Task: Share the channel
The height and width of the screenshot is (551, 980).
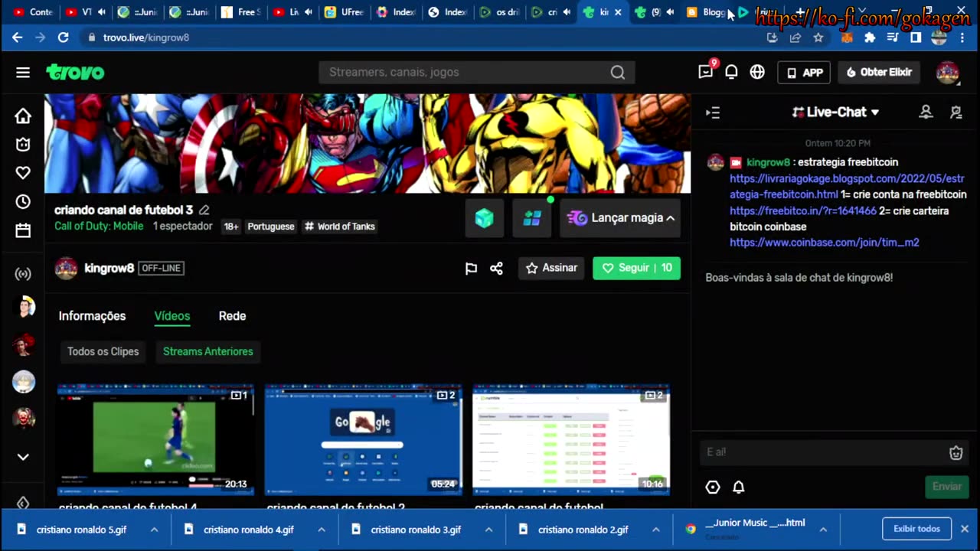Action: pyautogui.click(x=496, y=268)
